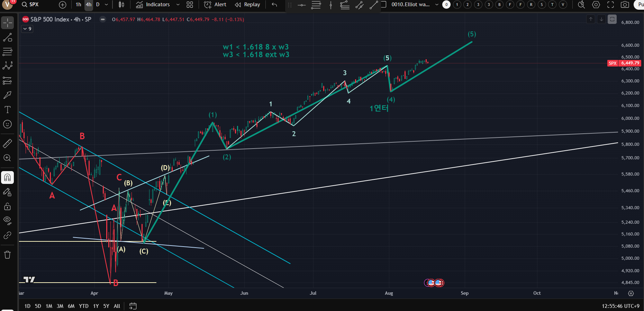The width and height of the screenshot is (644, 311).
Task: Hide all drawings using eye icon
Action: (x=7, y=220)
